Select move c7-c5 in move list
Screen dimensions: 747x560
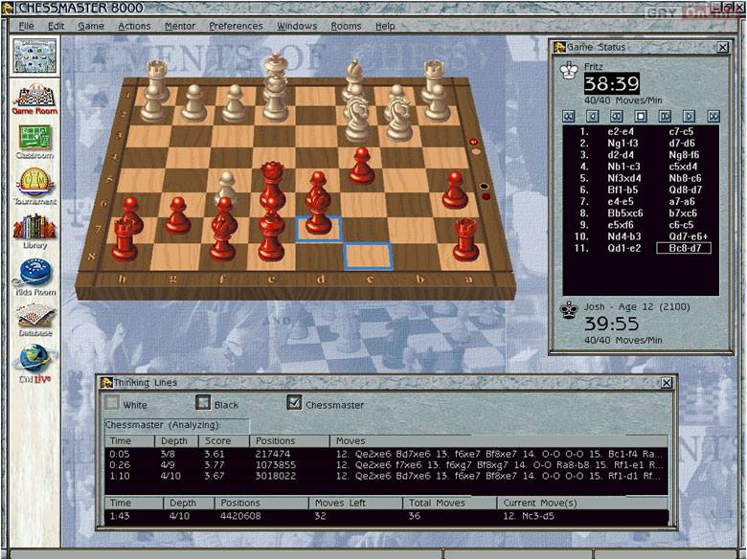click(x=681, y=132)
